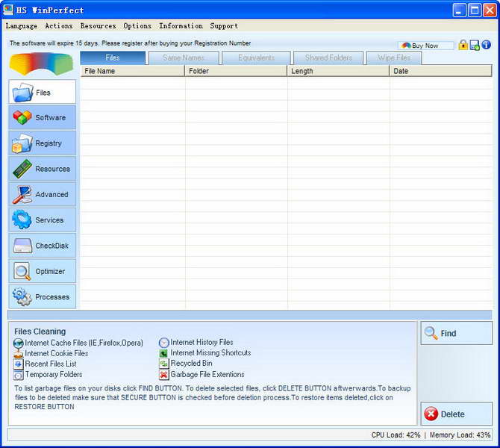The image size is (500, 448).
Task: Click the save/backup disk icon
Action: tap(475, 46)
